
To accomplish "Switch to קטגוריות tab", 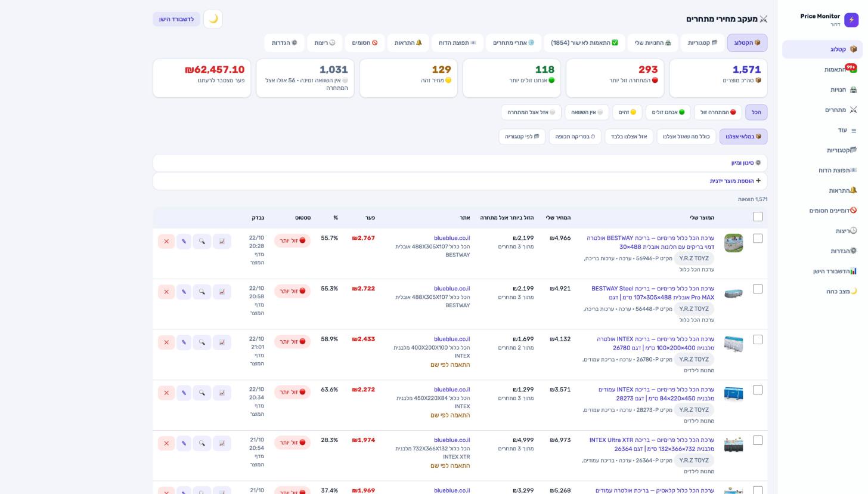I will pyautogui.click(x=703, y=43).
